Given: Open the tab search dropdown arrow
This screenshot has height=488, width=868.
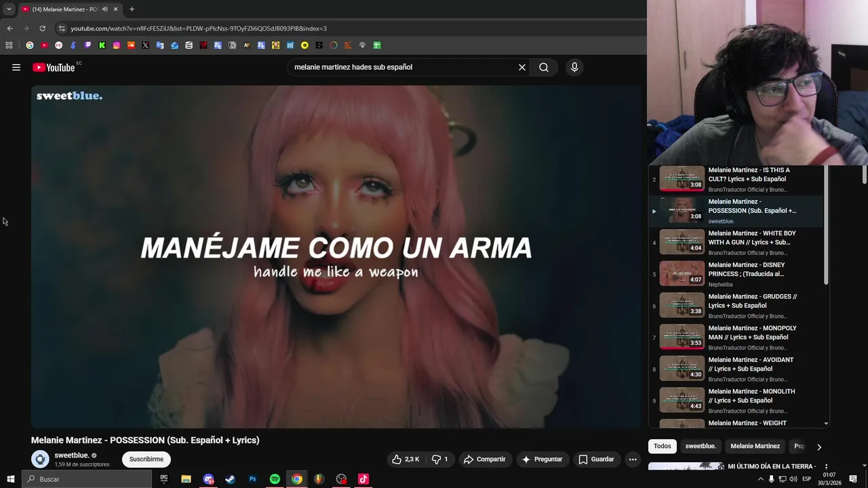Looking at the screenshot, I should tap(9, 9).
